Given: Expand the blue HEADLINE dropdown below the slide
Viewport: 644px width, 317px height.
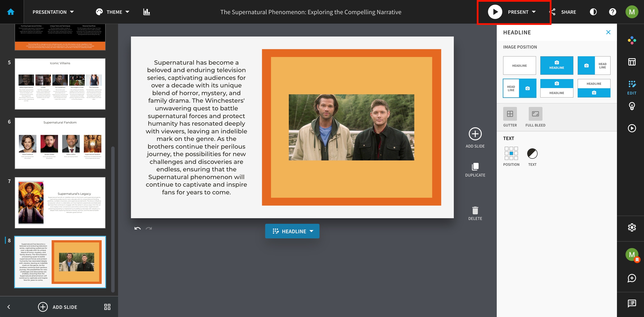Looking at the screenshot, I should 292,231.
